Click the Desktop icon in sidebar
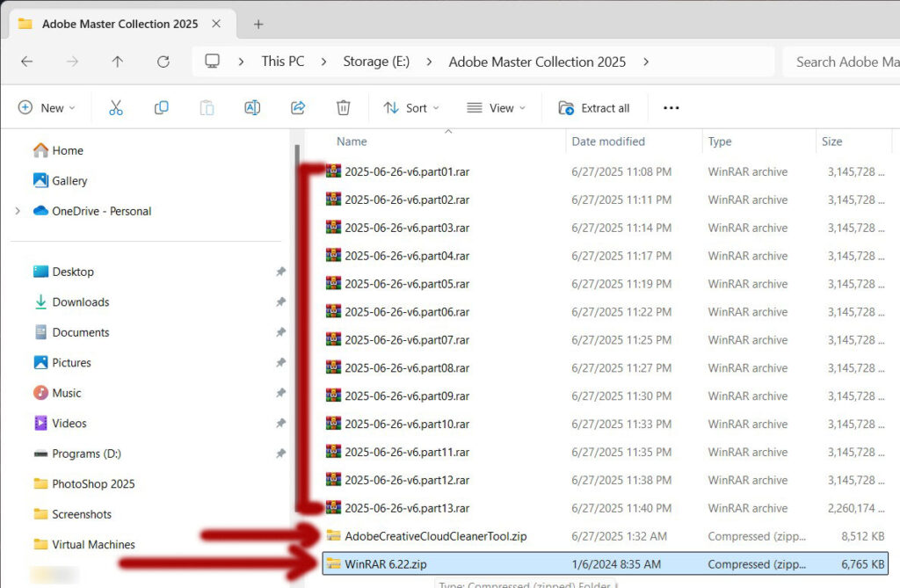 pyautogui.click(x=40, y=272)
